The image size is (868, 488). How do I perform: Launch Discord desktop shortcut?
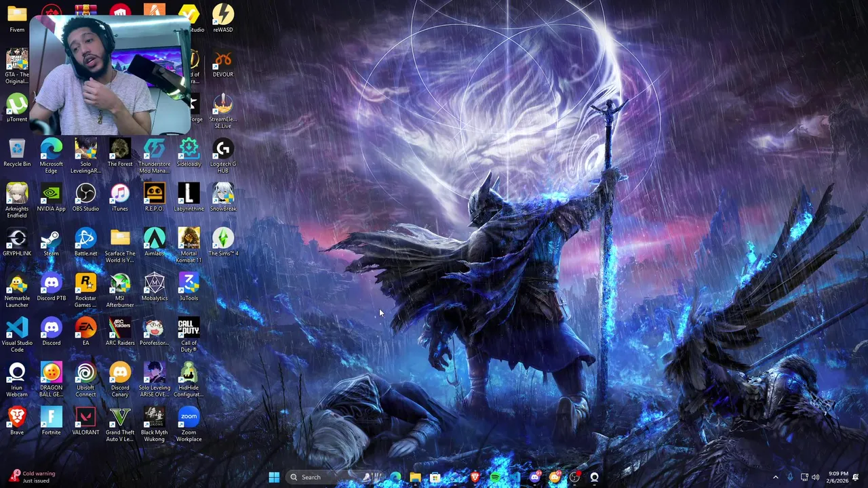(52, 331)
